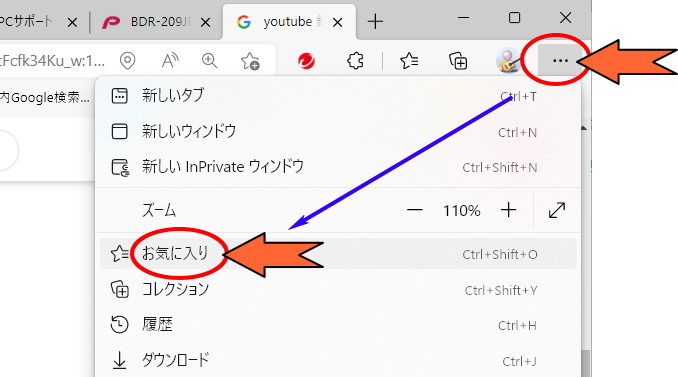This screenshot has width=678, height=377.
Task: Close the BDR-209 tab
Action: tap(206, 22)
